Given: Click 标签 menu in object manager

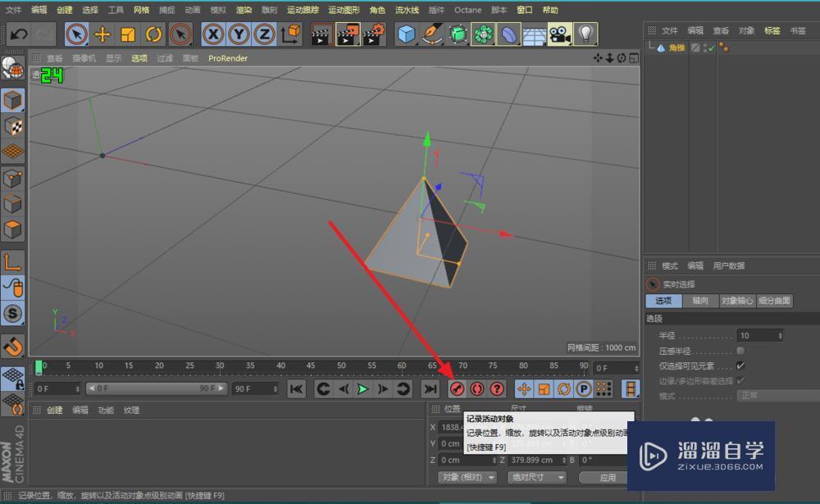Looking at the screenshot, I should [772, 31].
